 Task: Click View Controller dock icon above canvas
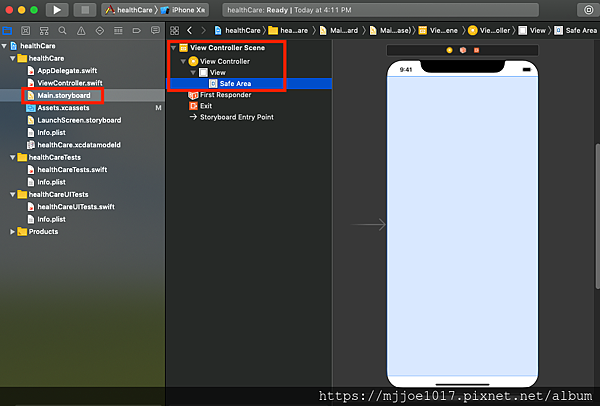point(449,50)
